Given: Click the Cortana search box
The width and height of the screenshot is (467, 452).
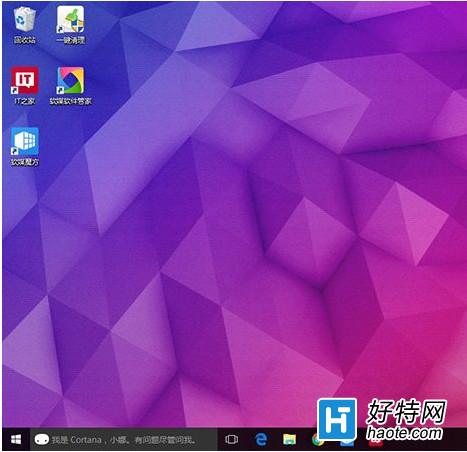Looking at the screenshot, I should coord(124,439).
